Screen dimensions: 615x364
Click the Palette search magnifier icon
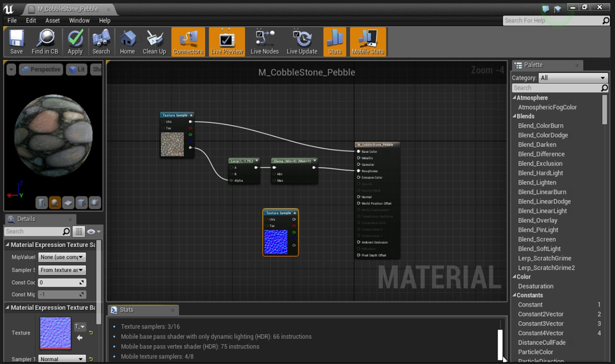[604, 88]
